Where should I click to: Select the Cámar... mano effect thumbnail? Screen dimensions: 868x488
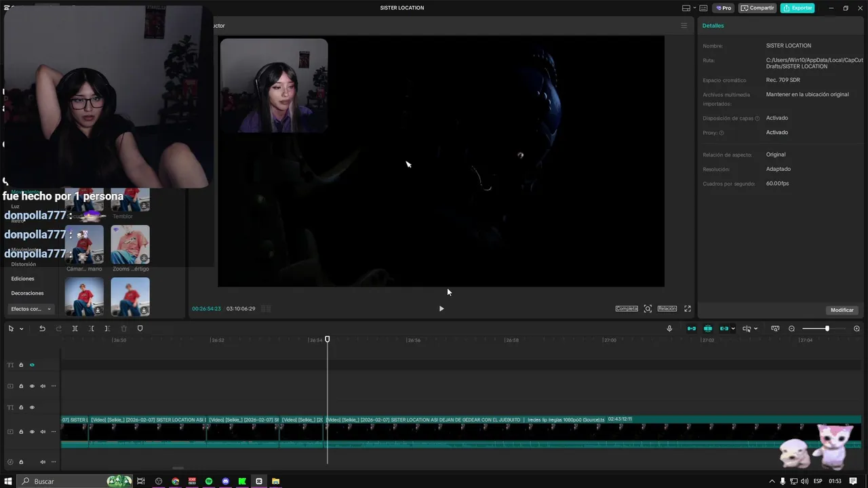coord(84,245)
